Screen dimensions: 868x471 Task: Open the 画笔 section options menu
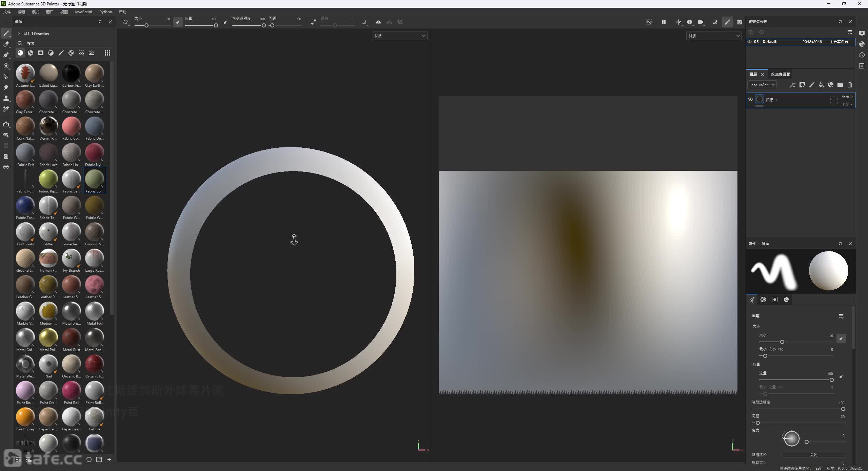pos(841,316)
